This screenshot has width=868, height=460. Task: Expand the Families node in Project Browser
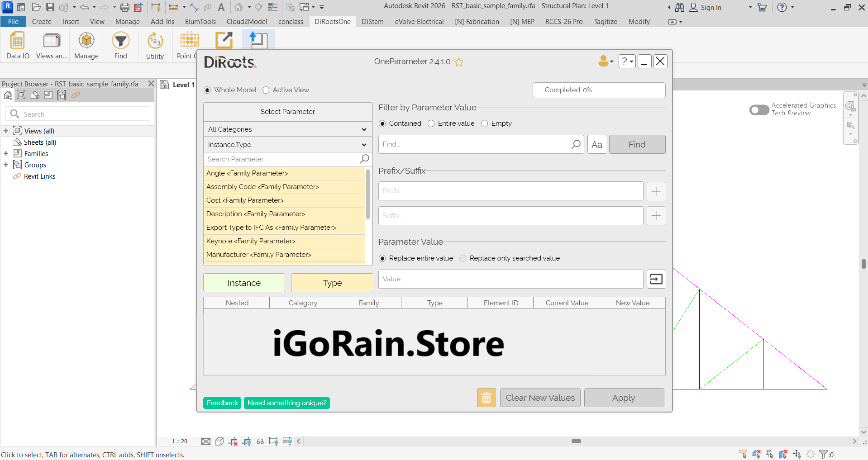[5, 153]
